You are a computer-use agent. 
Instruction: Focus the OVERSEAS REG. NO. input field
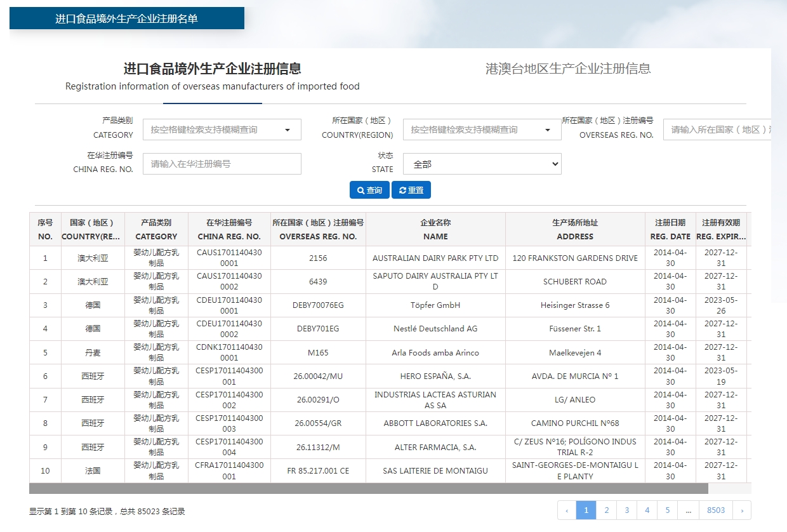pyautogui.click(x=717, y=130)
